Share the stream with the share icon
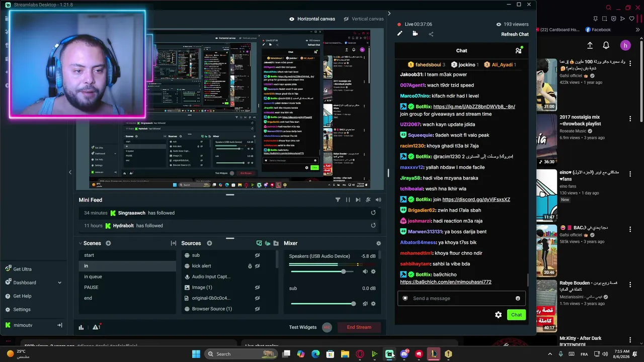Image resolution: width=644 pixels, height=362 pixels. pos(431,34)
